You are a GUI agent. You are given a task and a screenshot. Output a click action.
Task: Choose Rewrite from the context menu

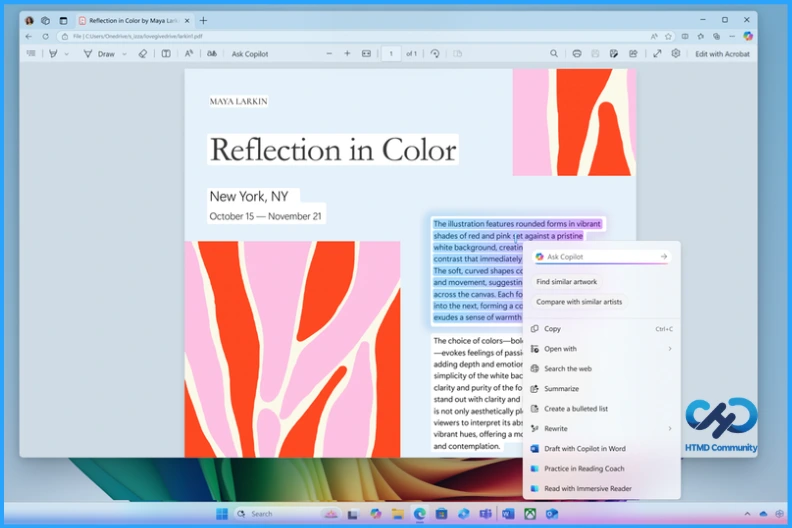coord(602,428)
